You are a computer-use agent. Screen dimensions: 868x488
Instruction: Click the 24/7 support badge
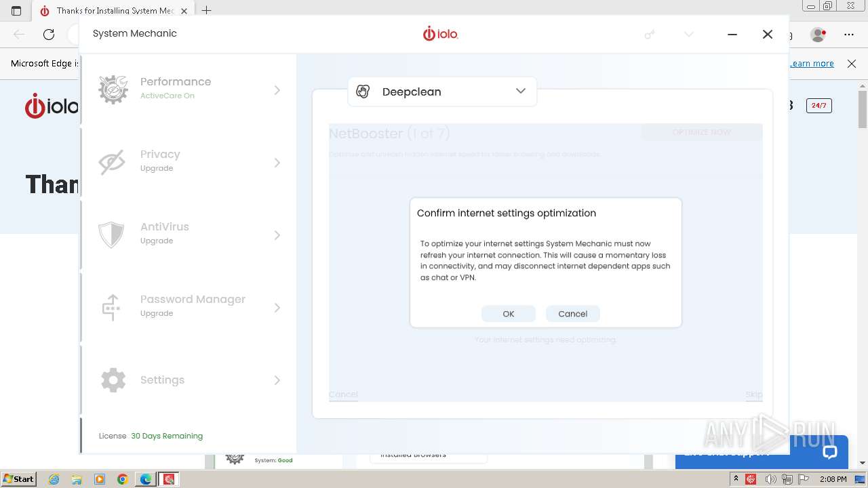[819, 105]
